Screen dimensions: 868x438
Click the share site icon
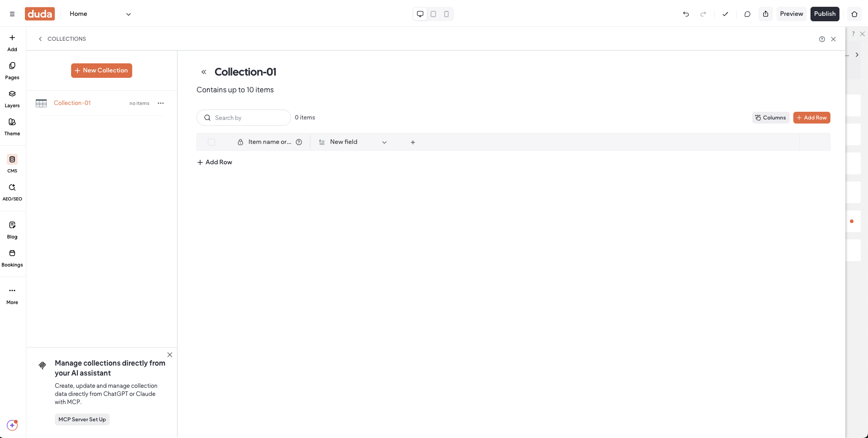766,14
